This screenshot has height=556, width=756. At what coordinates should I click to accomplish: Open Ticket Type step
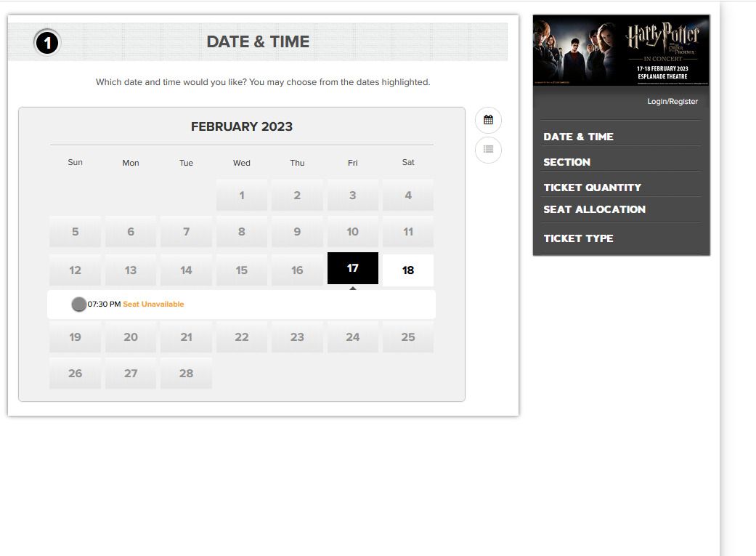click(578, 238)
